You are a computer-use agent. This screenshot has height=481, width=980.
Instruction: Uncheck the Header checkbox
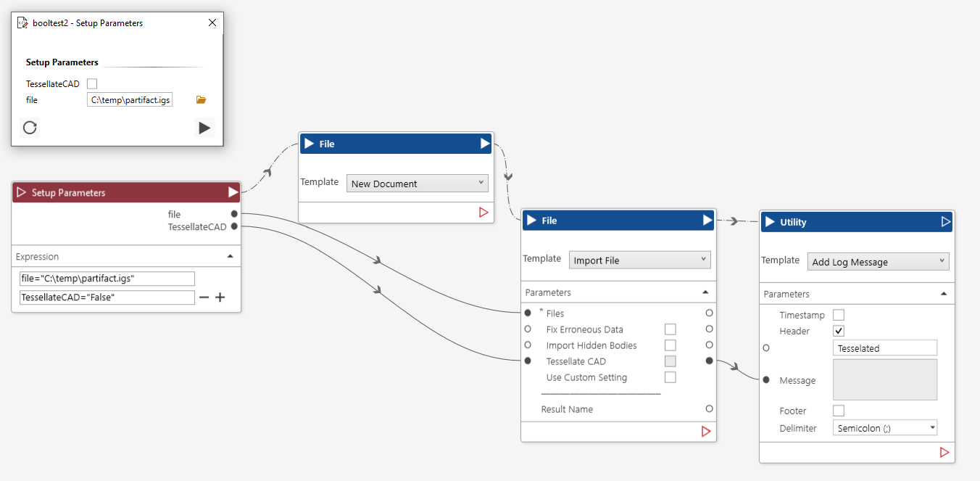(839, 331)
